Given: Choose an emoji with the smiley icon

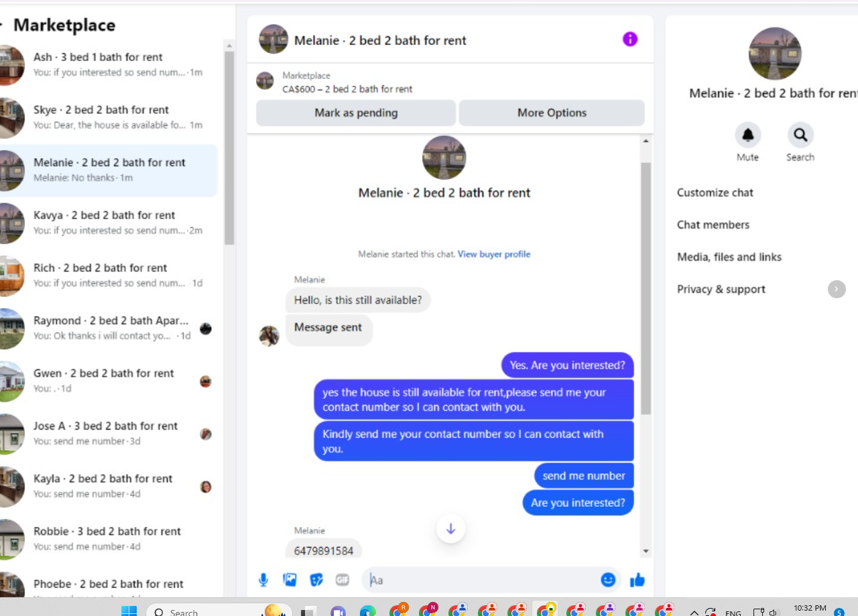Looking at the screenshot, I should [x=608, y=580].
